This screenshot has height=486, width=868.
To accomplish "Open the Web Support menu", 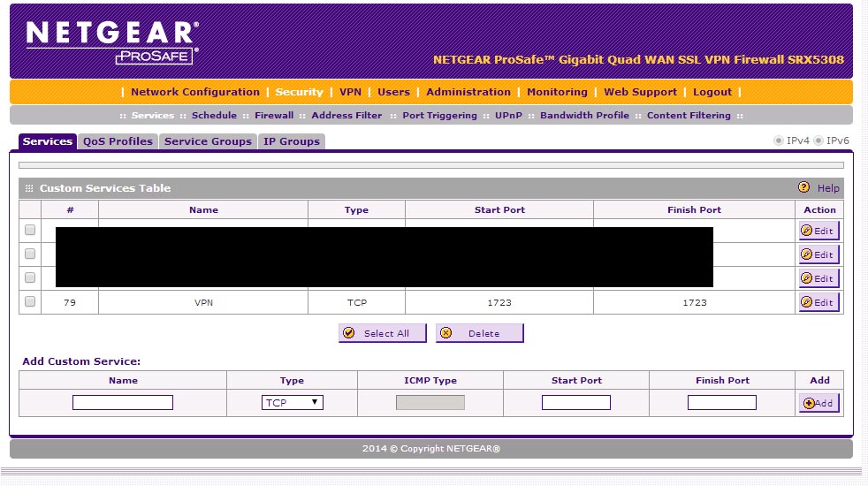I will pyautogui.click(x=640, y=92).
